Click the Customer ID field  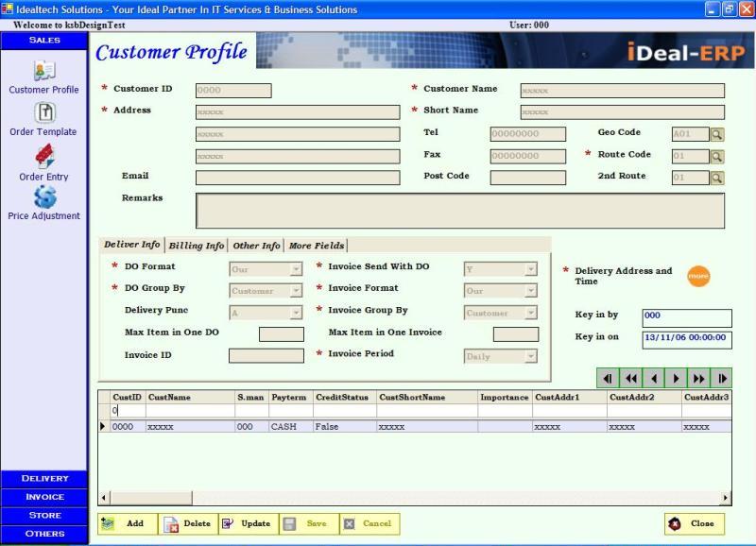233,91
